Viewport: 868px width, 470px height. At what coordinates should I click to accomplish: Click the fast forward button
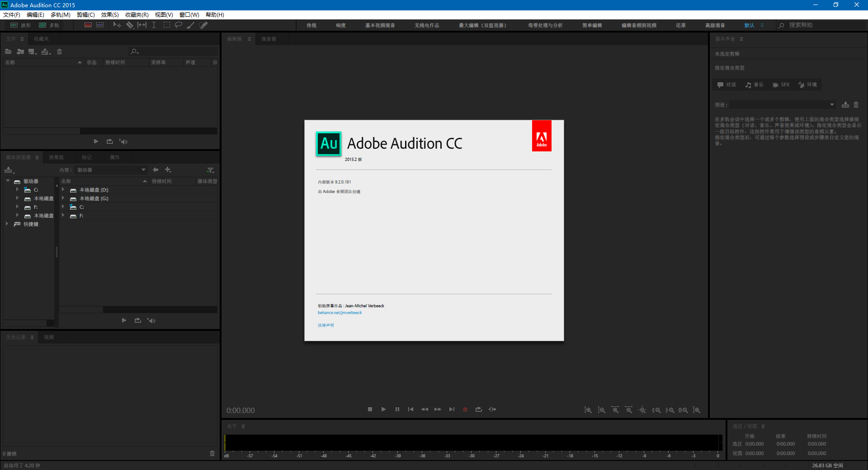tap(438, 409)
